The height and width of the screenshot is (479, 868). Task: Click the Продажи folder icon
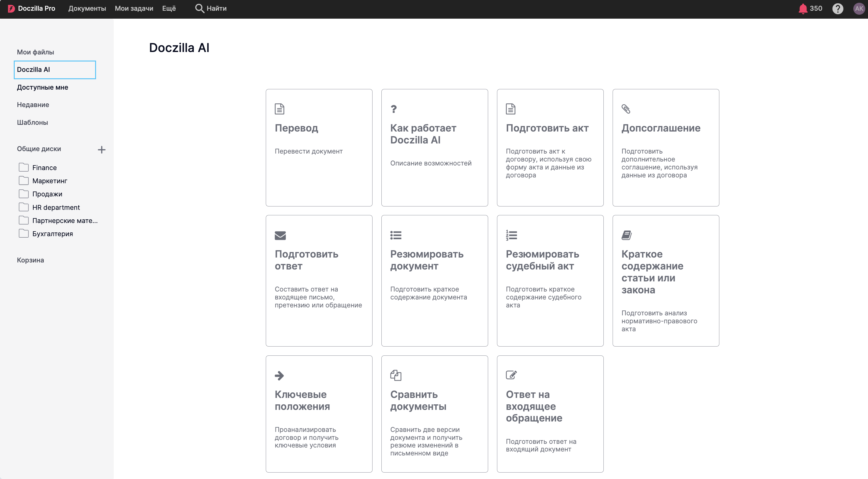[24, 194]
